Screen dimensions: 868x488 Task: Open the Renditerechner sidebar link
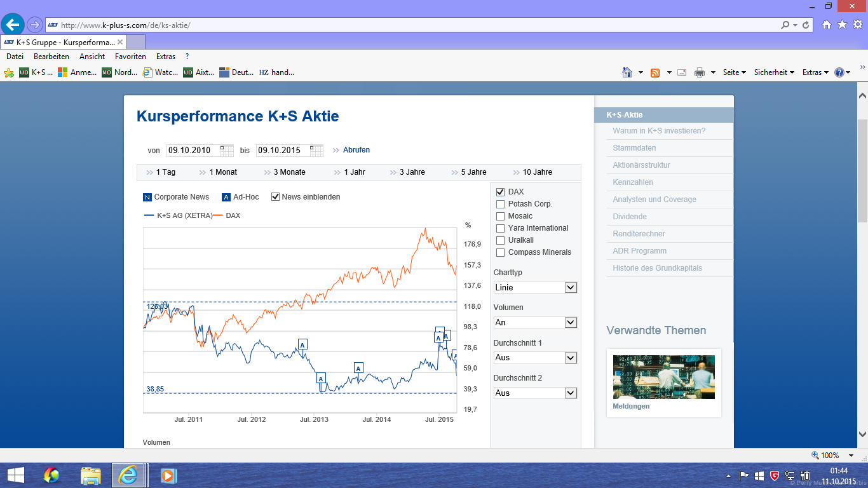(639, 234)
